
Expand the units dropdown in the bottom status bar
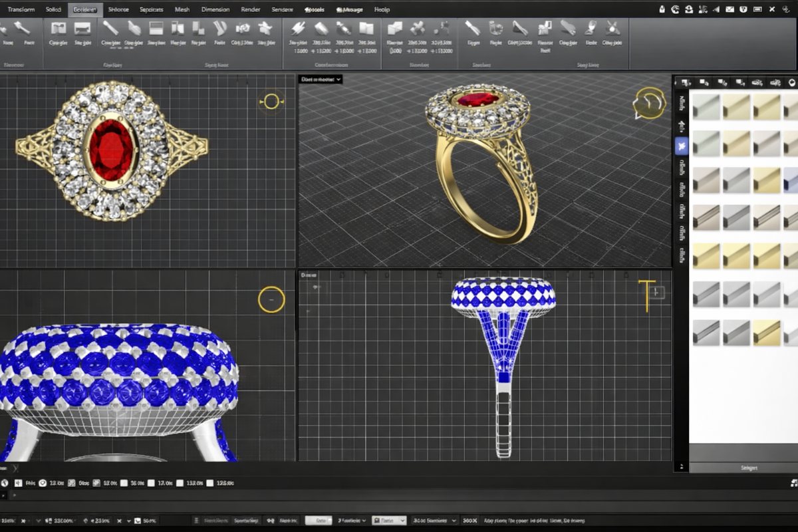click(x=433, y=519)
